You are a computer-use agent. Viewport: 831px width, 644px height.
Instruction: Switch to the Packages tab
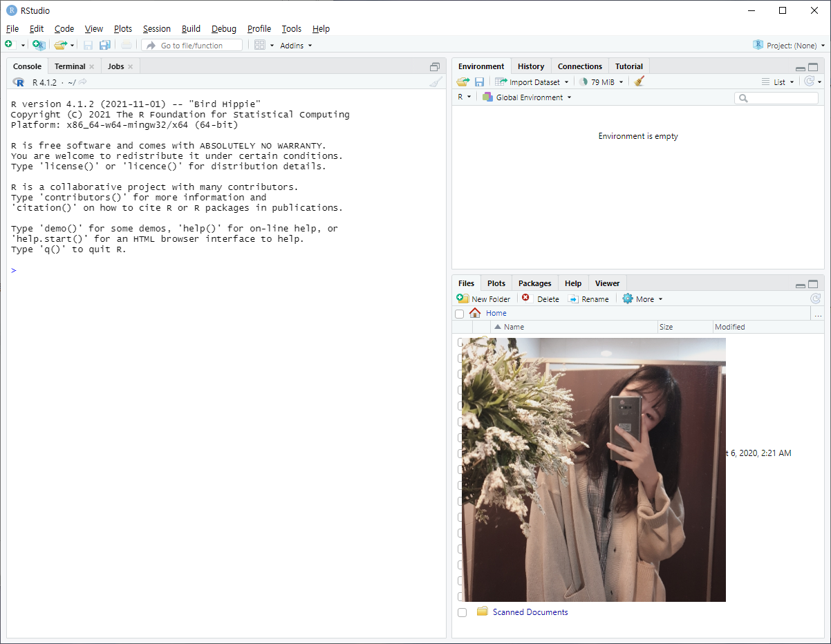[535, 284]
